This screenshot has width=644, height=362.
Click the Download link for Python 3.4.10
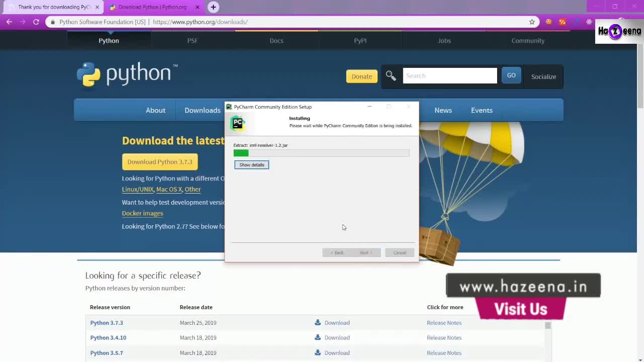coord(337,338)
